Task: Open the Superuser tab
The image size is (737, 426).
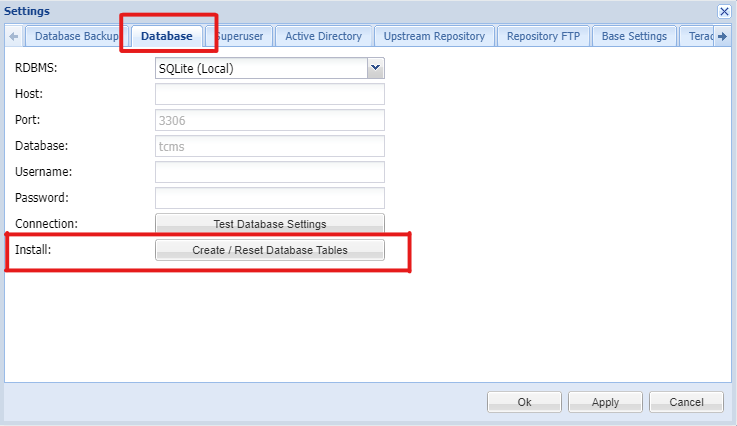Action: [242, 37]
